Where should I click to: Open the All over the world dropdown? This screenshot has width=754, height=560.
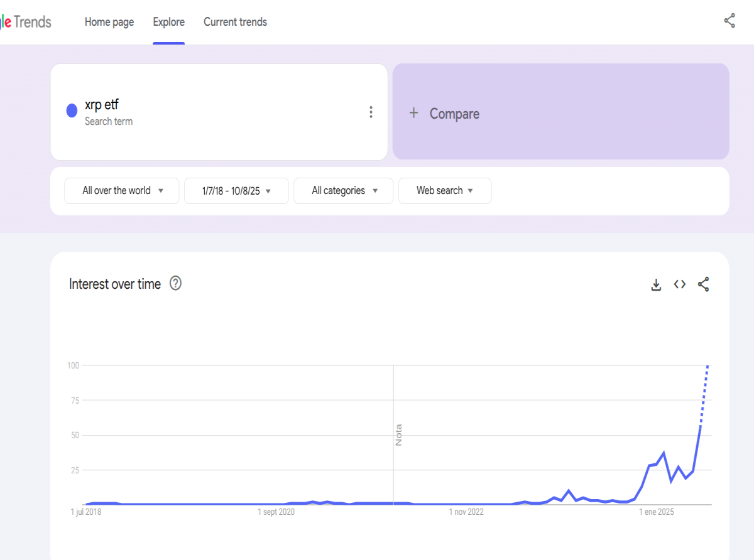[122, 191]
